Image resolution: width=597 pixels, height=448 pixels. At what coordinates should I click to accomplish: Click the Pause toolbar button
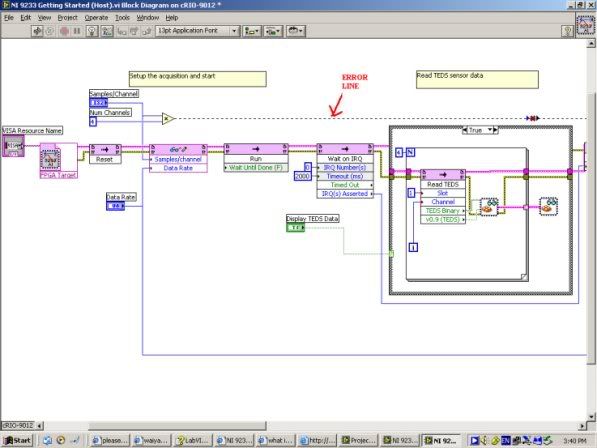click(77, 31)
